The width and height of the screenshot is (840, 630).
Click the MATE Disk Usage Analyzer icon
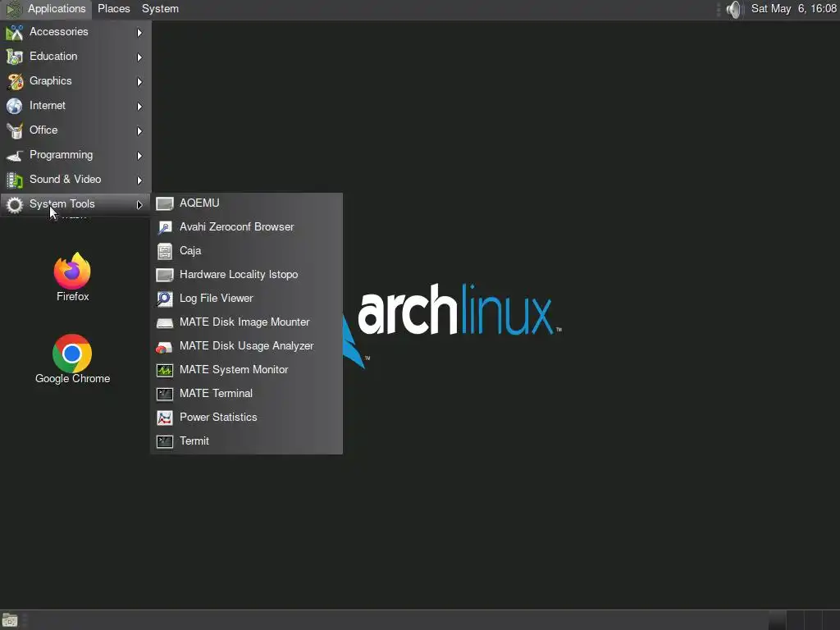pyautogui.click(x=164, y=346)
